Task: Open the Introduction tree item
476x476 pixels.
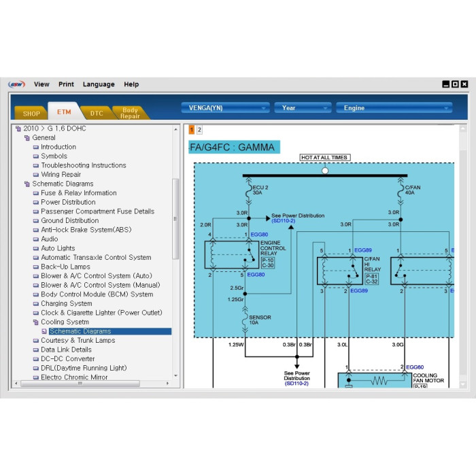Action: [58, 147]
